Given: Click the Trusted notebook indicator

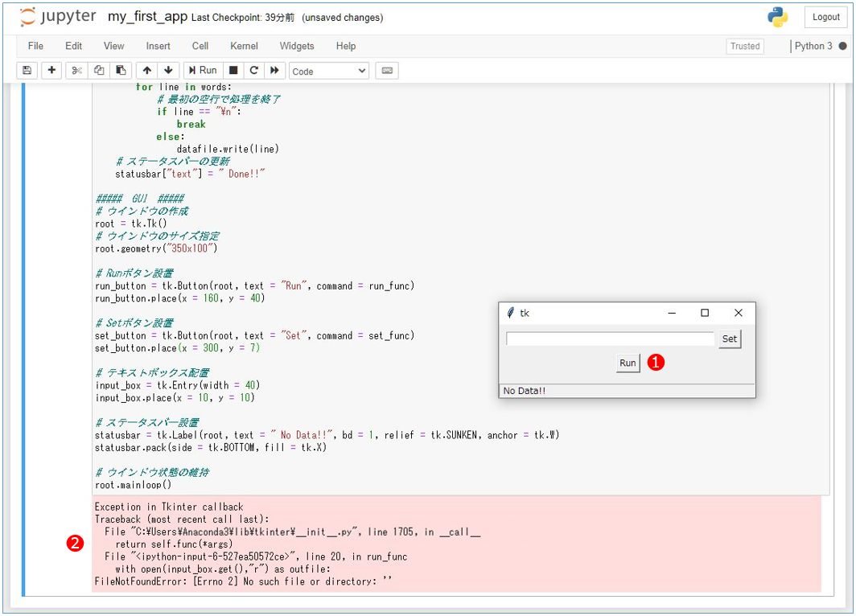Looking at the screenshot, I should tap(745, 46).
